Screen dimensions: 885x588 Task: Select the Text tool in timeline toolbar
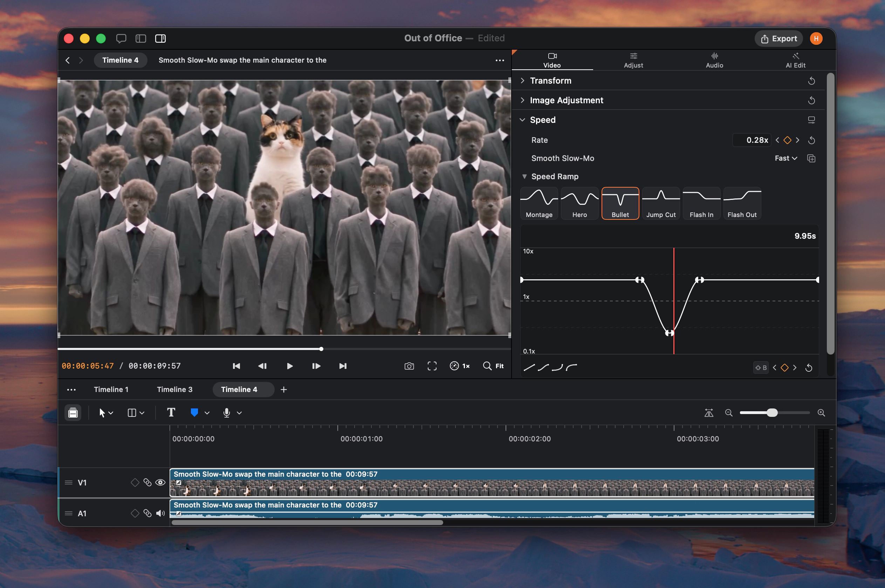171,413
